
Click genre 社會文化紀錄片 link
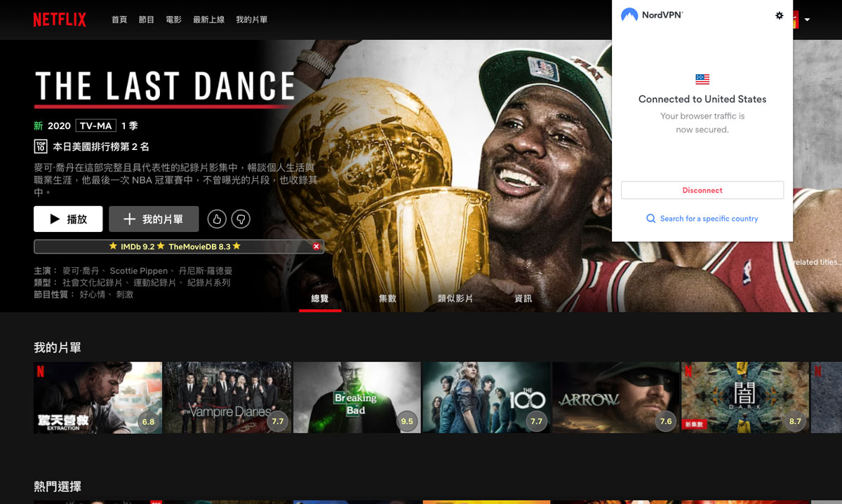[x=94, y=282]
